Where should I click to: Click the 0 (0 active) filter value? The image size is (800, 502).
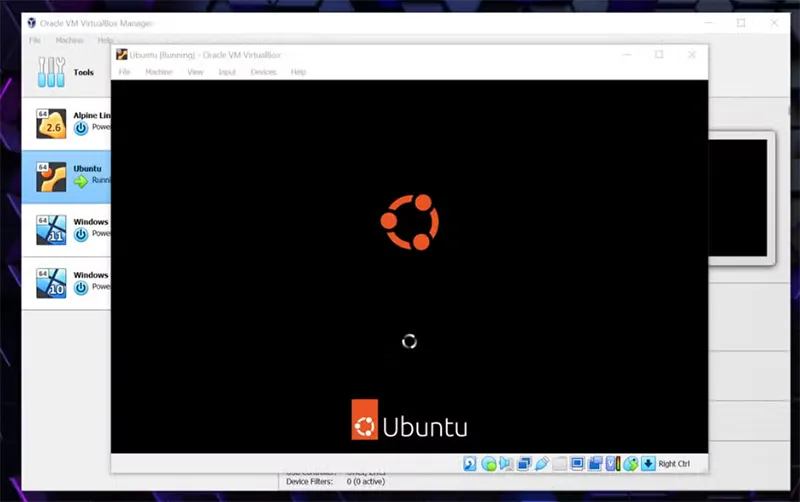tap(366, 482)
